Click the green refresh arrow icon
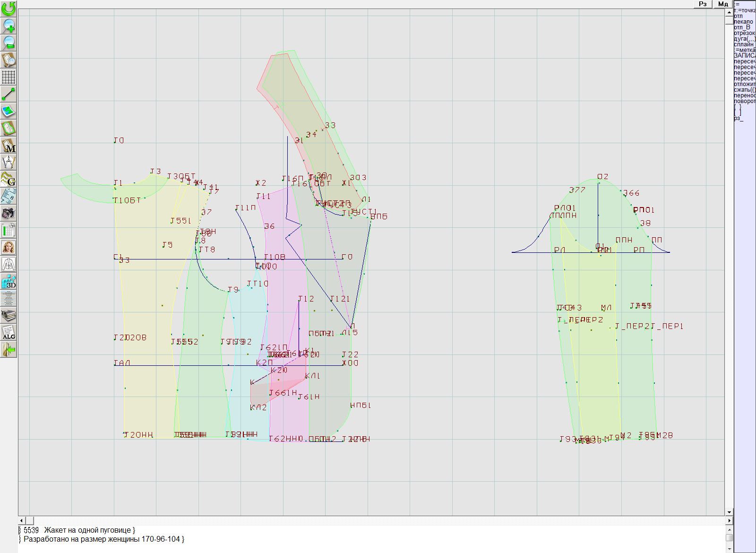The image size is (756, 553). pos(9,9)
